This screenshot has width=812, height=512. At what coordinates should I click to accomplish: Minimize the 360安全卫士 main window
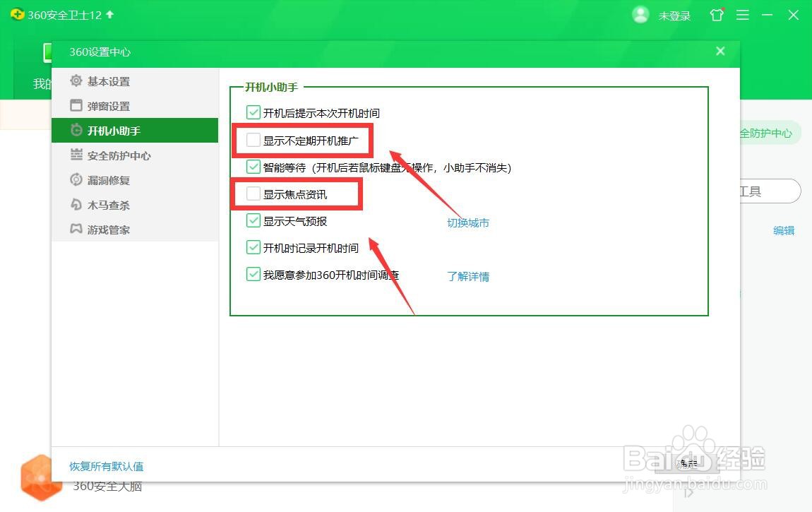(x=768, y=15)
